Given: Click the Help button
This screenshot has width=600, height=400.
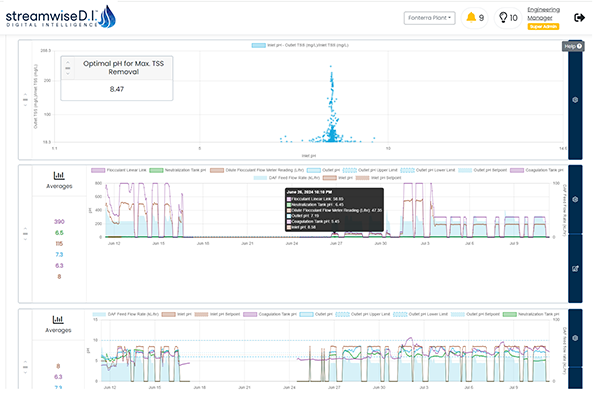Looking at the screenshot, I should pyautogui.click(x=572, y=46).
